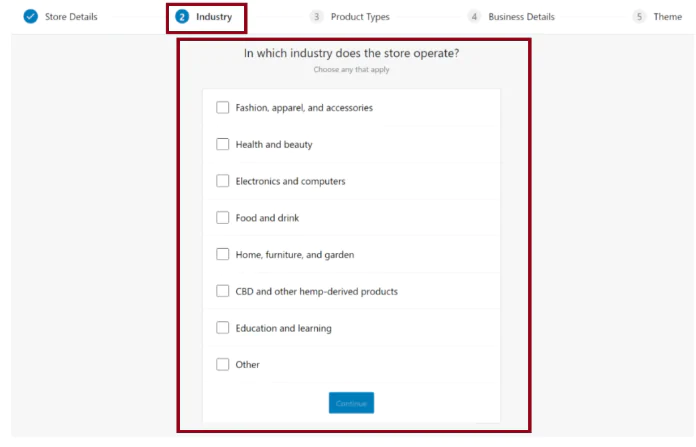Check Fashion, apparel, and accessories
The width and height of the screenshot is (696, 447).
(223, 107)
